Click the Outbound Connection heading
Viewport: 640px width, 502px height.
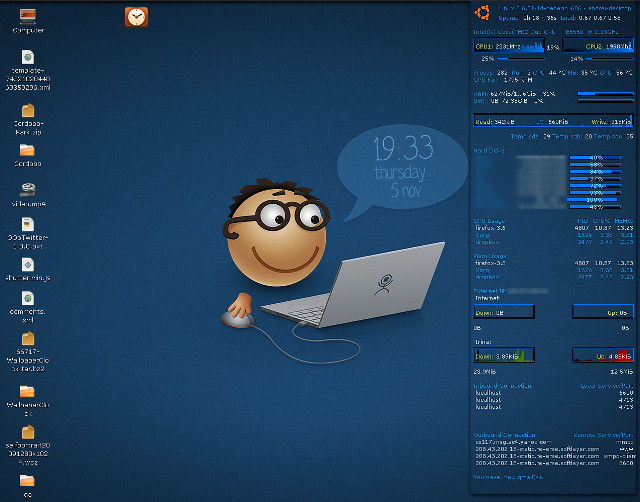[504, 435]
